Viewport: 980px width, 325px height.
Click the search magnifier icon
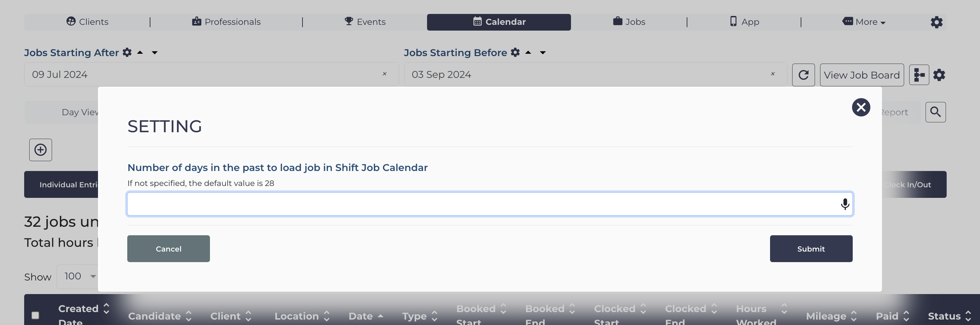(x=935, y=112)
